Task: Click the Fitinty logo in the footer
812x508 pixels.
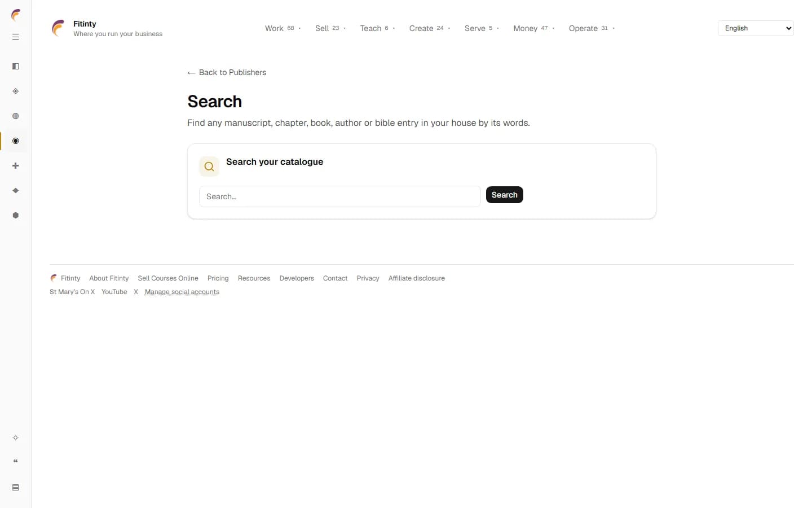Action: 54,278
